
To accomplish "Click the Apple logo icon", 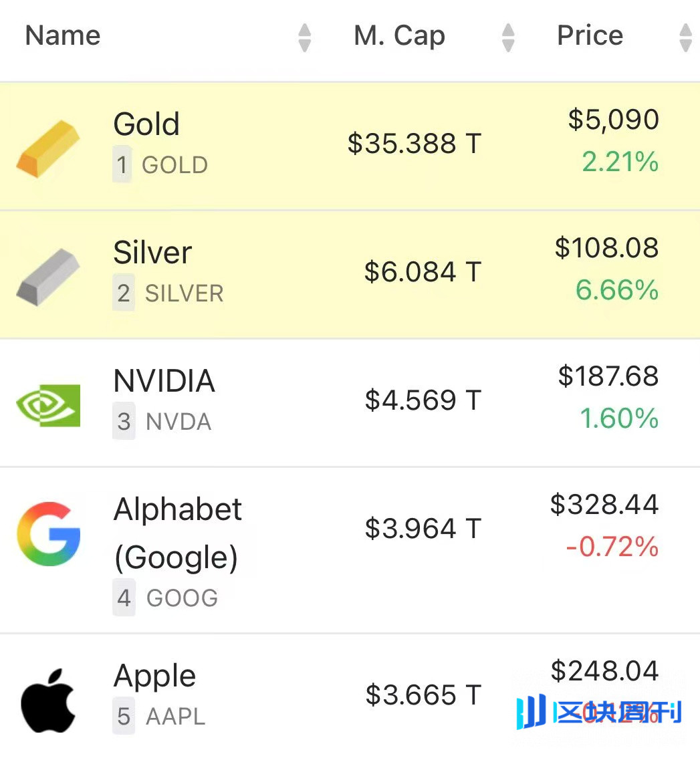I will [x=48, y=699].
